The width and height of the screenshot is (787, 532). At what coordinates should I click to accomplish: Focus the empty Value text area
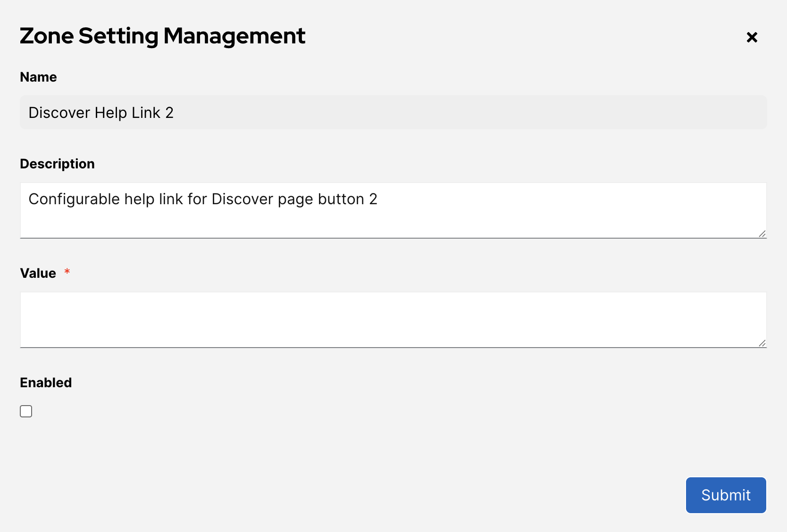point(393,319)
